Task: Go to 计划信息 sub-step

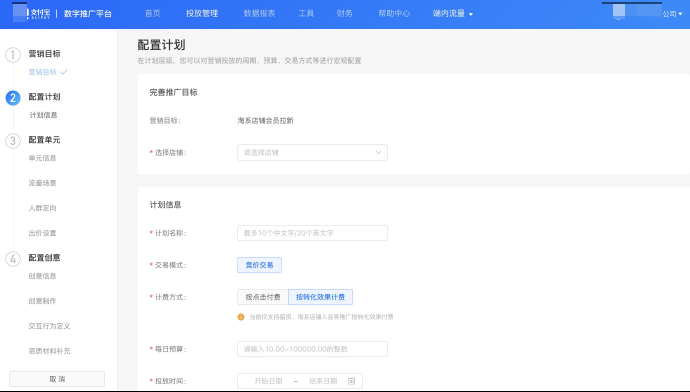Action: tap(43, 115)
